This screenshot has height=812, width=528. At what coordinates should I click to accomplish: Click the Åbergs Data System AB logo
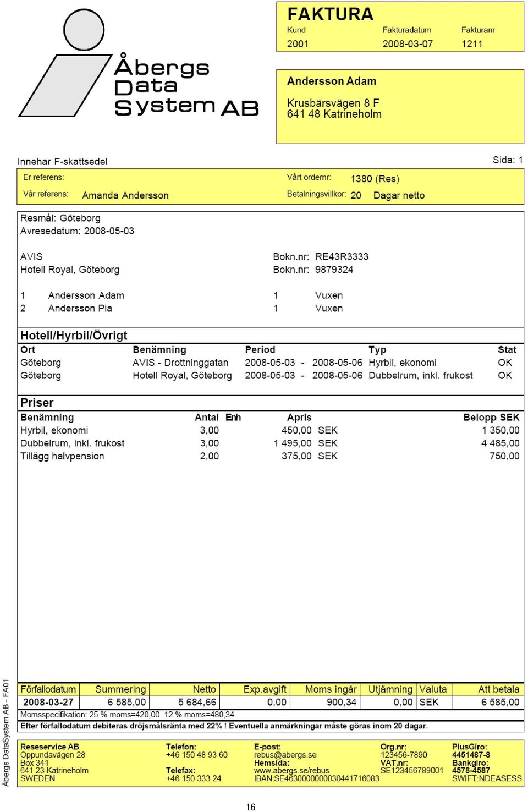[x=139, y=63]
